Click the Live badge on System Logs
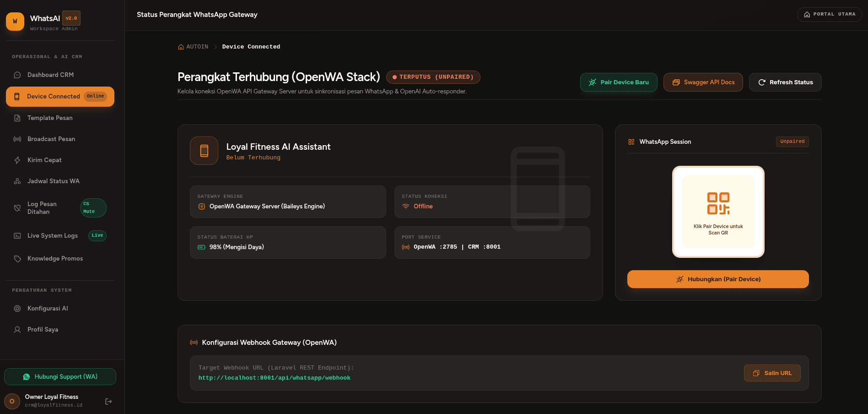Screen dimensions: 868x414 point(97,236)
